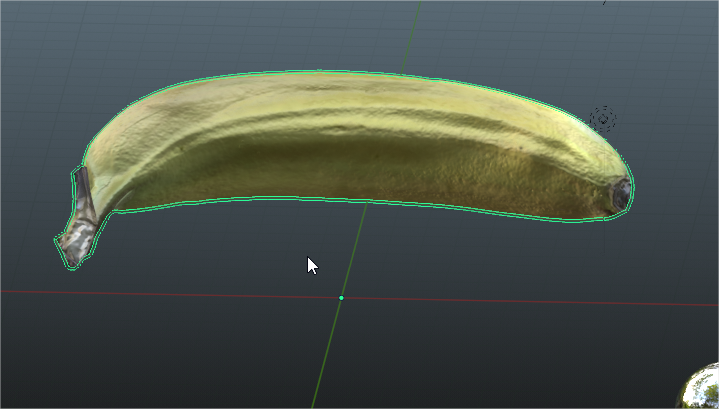Click the dark blossom tip of the banana
719x409 pixels.
pyautogui.click(x=621, y=194)
